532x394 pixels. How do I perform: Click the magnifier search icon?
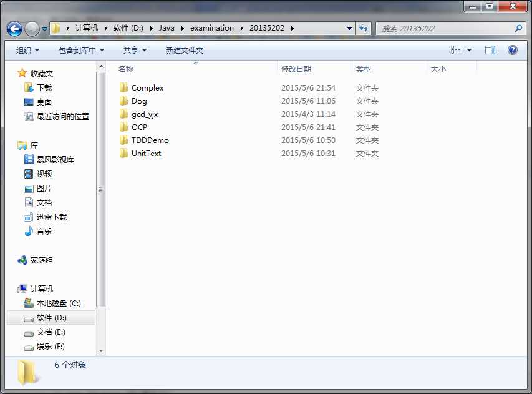coord(518,29)
